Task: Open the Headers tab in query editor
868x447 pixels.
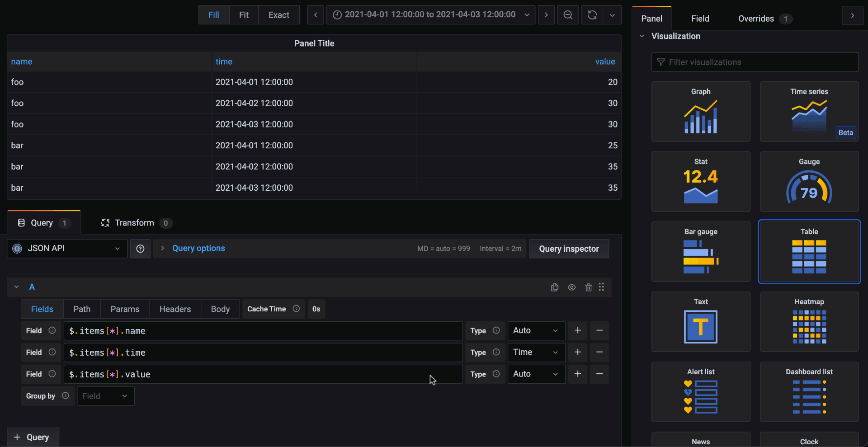Action: tap(175, 309)
